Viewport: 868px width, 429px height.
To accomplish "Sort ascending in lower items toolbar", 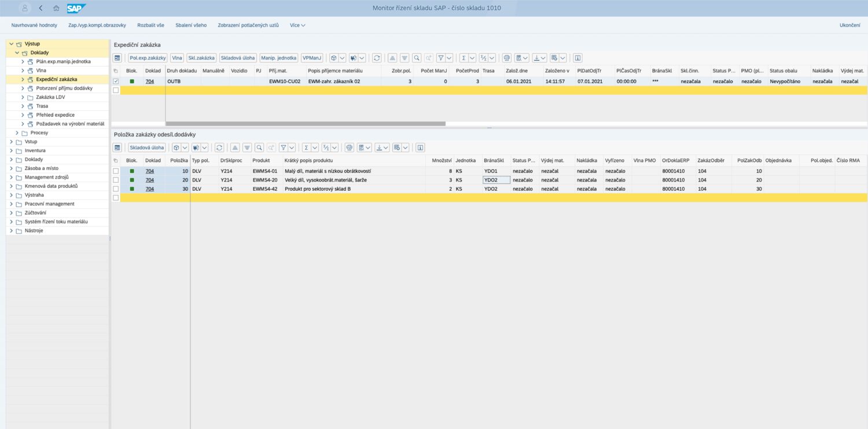I will pos(234,147).
